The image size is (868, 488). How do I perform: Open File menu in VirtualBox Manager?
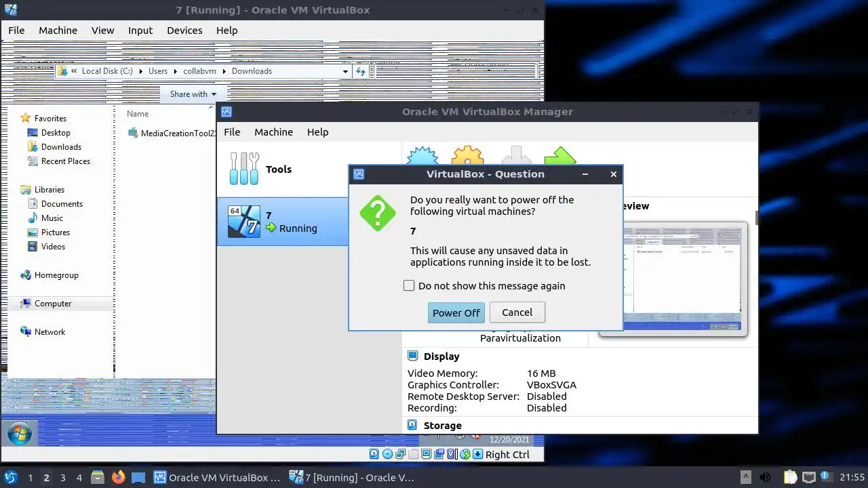tap(232, 132)
